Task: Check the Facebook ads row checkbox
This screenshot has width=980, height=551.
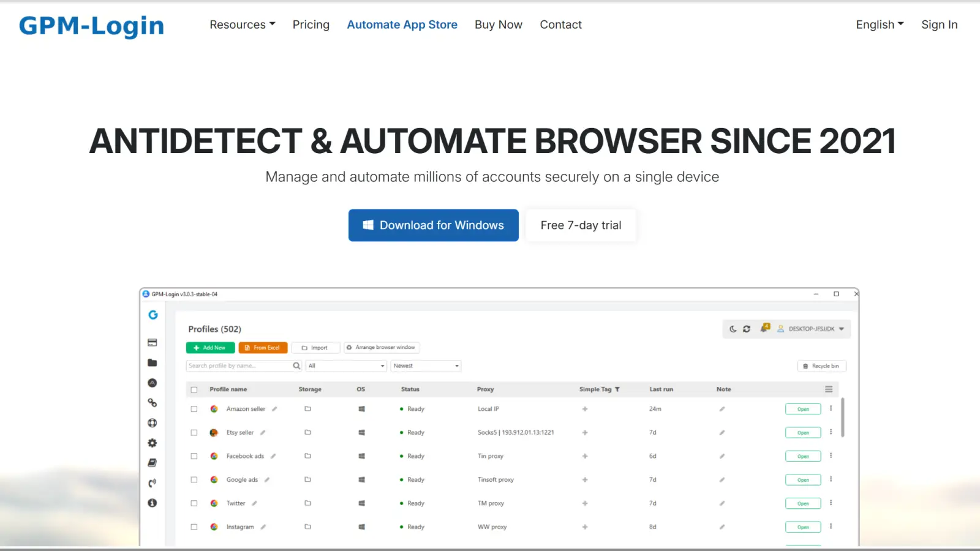Action: 194,456
